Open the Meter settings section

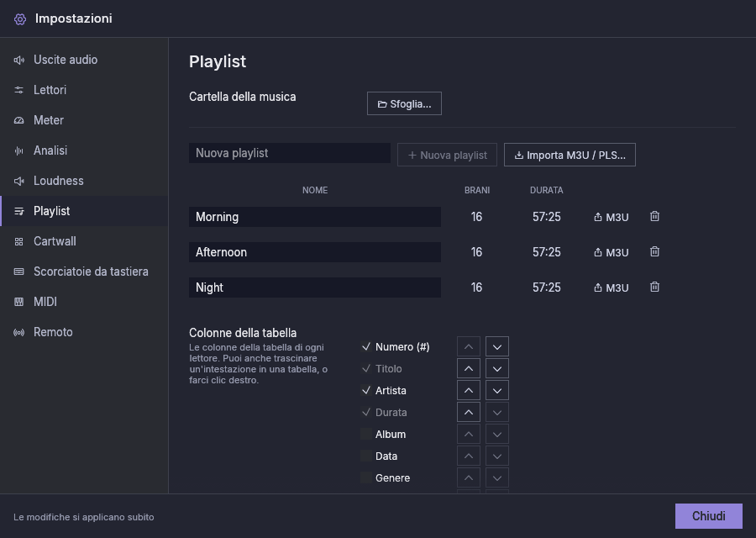click(x=84, y=120)
